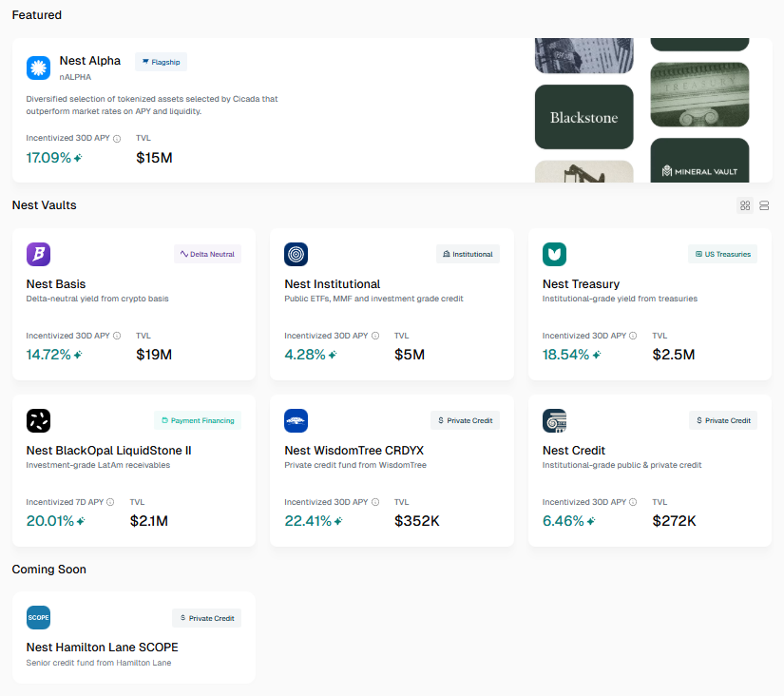Screen dimensions: 784x696
Task: Click the nALPHA ticker text
Action: click(x=75, y=77)
